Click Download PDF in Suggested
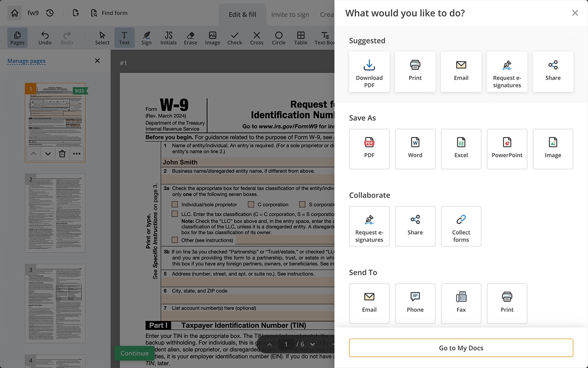Image resolution: width=588 pixels, height=368 pixels. (369, 72)
